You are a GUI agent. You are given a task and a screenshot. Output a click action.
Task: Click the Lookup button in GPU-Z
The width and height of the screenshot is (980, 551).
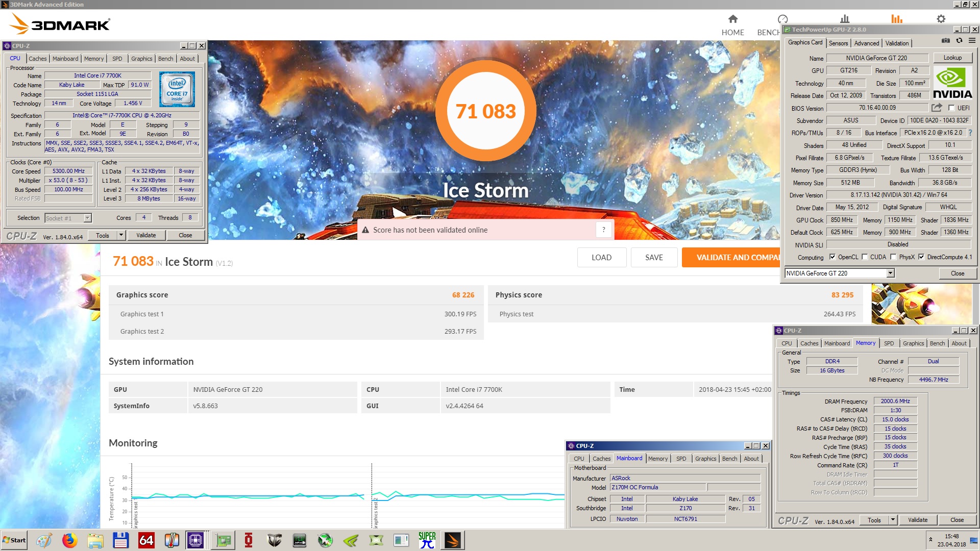click(x=952, y=58)
